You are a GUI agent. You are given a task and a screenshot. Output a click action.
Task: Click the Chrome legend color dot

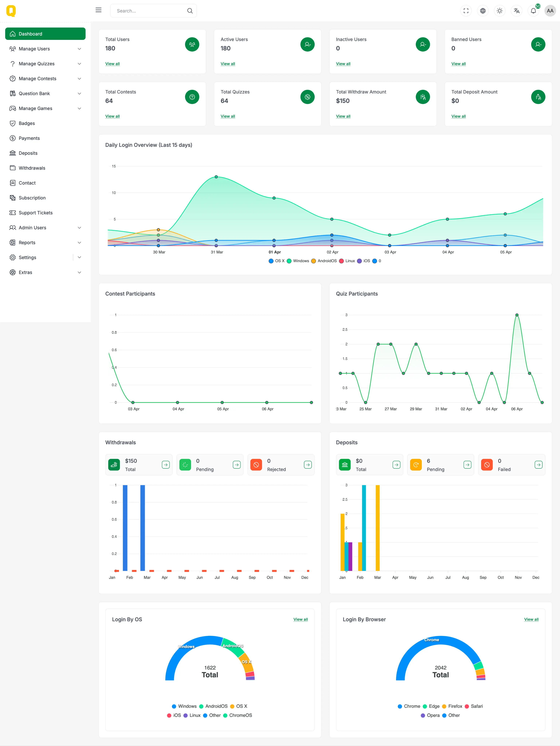tap(400, 706)
